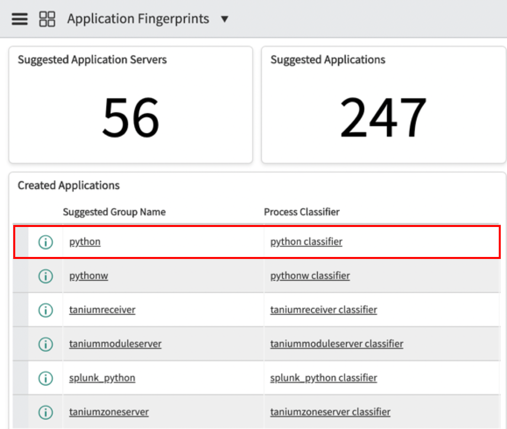Open taniumreceiver classifier link

[324, 310]
